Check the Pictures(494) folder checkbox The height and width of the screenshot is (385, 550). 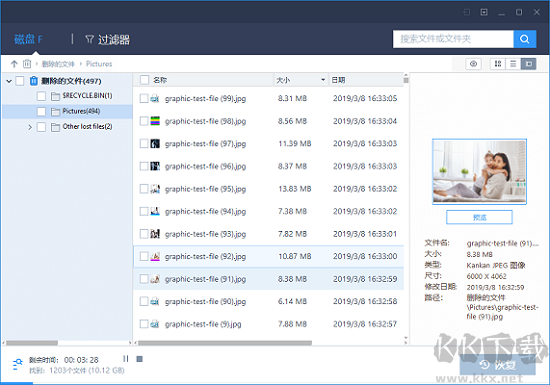pyautogui.click(x=41, y=112)
